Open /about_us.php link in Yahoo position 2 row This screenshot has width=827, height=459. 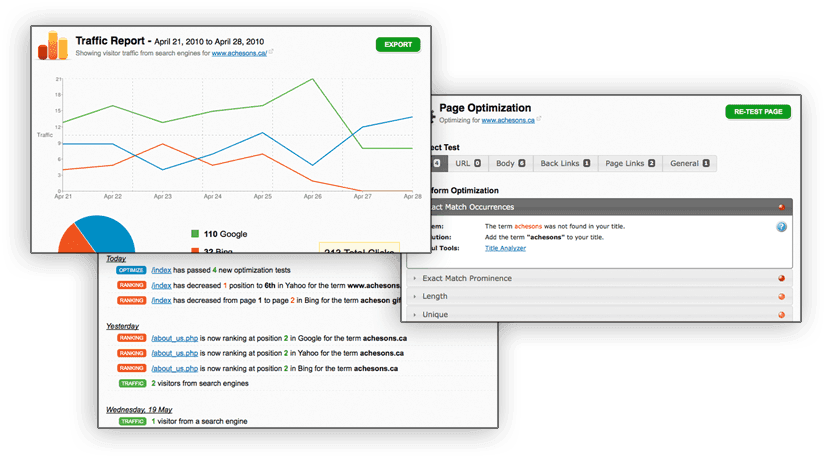175,353
